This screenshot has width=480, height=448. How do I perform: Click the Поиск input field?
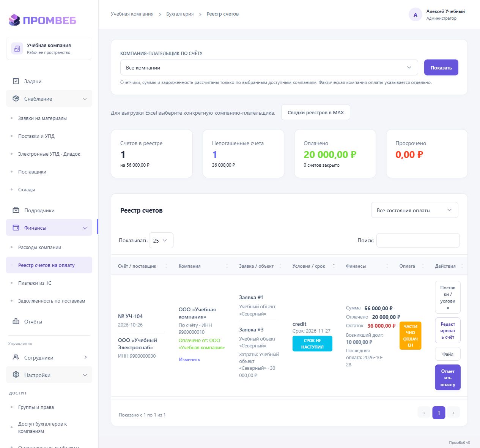(x=418, y=240)
